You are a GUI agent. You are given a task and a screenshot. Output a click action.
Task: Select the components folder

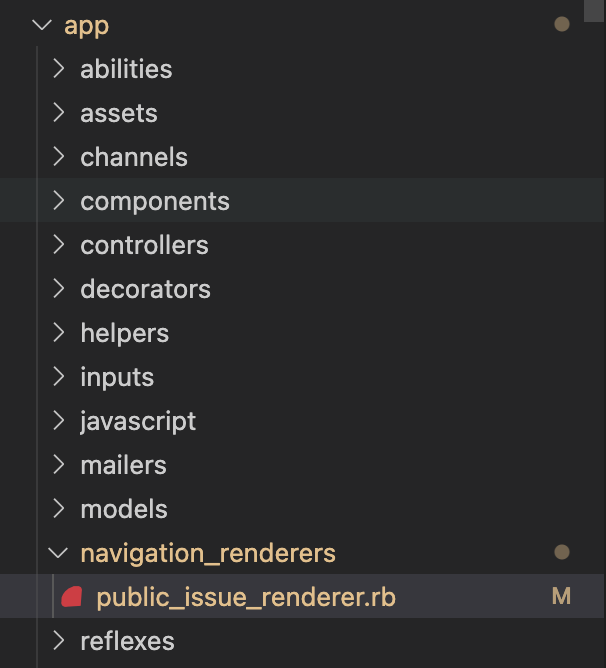[x=155, y=201]
